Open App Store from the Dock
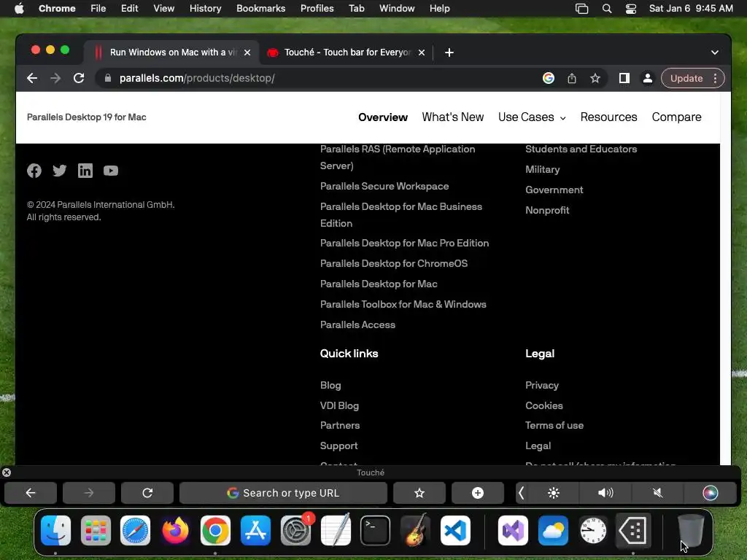The width and height of the screenshot is (747, 560). point(255,530)
